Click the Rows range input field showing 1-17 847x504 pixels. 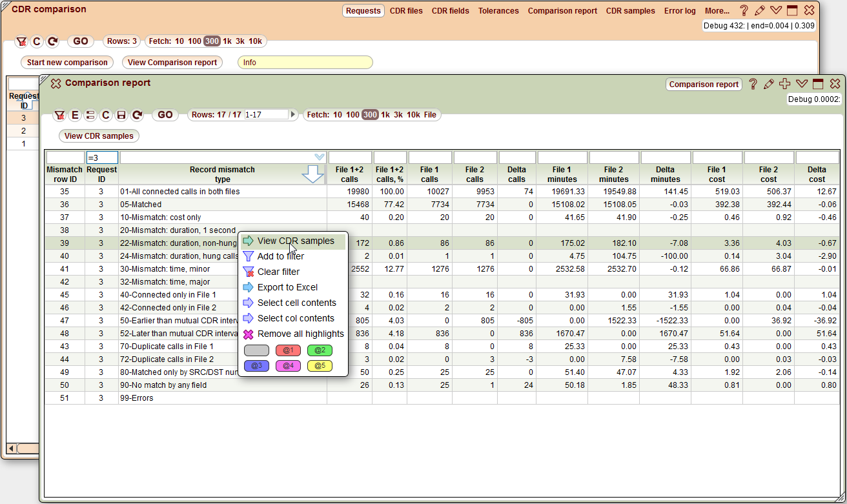(266, 115)
